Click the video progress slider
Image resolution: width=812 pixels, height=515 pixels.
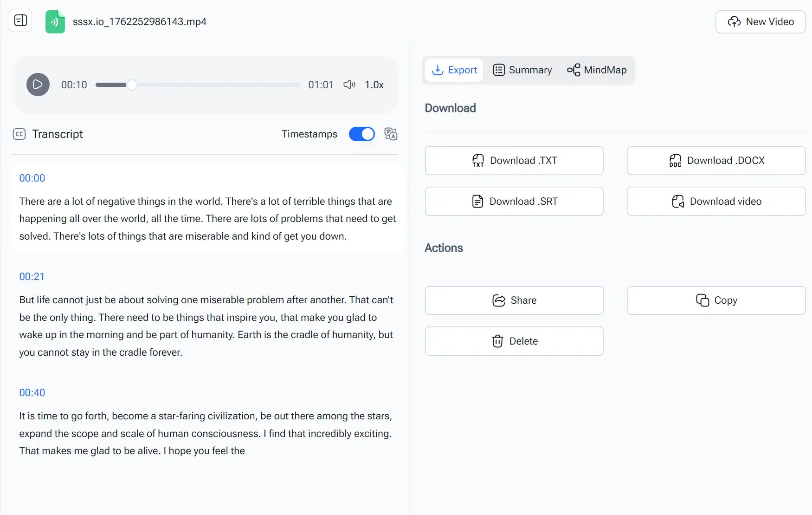197,85
